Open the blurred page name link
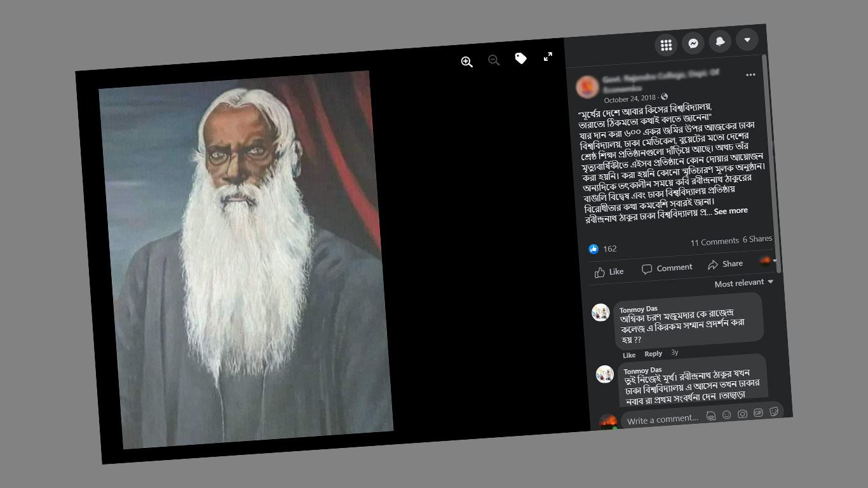 point(660,81)
